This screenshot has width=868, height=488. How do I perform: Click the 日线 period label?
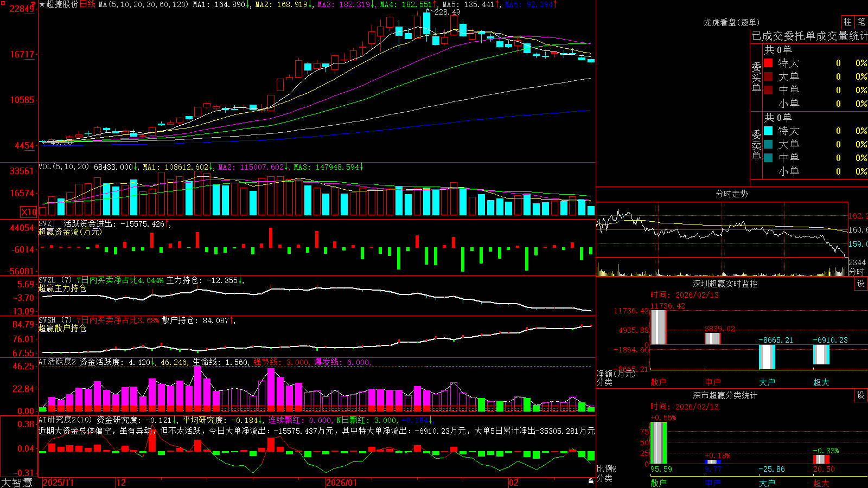tap(87, 4)
